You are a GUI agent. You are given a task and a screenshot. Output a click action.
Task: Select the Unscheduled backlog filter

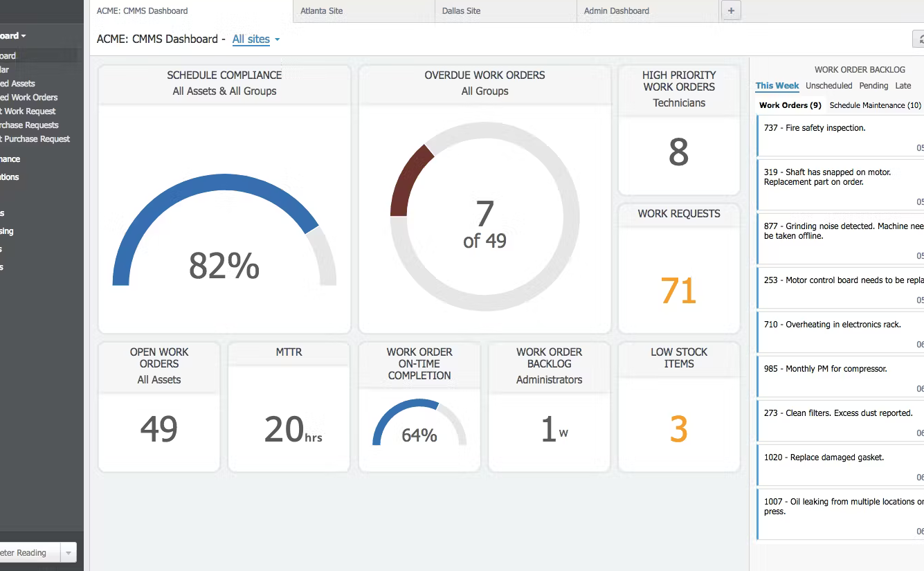pos(828,86)
